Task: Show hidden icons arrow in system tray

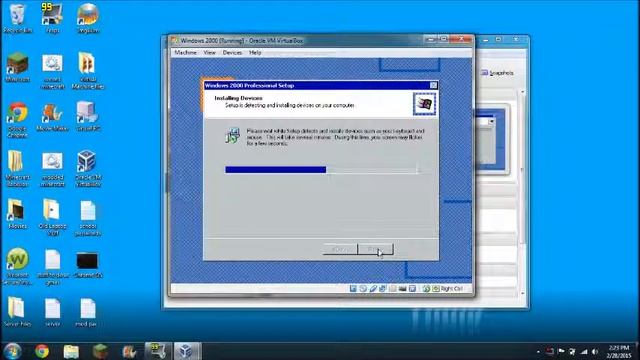Action: click(x=538, y=351)
